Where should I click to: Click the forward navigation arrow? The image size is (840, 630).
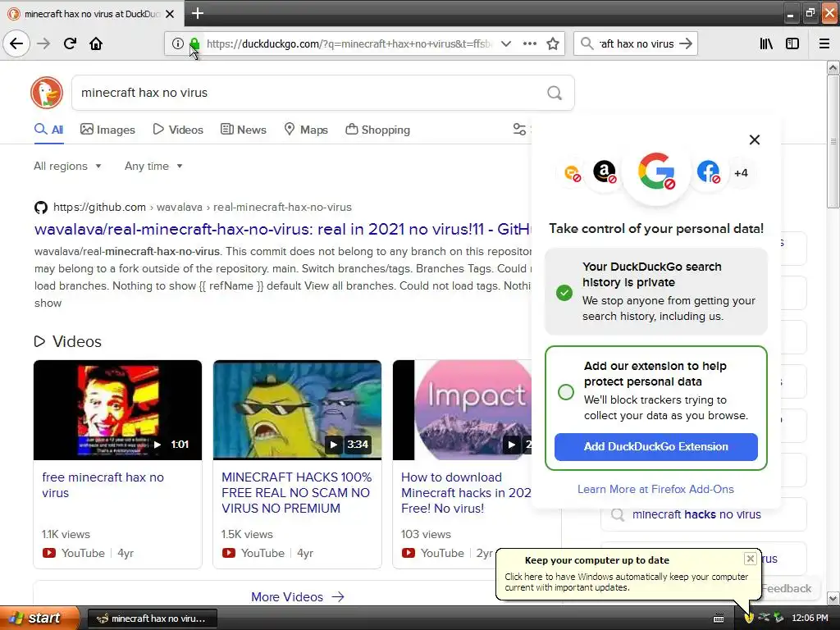(43, 43)
